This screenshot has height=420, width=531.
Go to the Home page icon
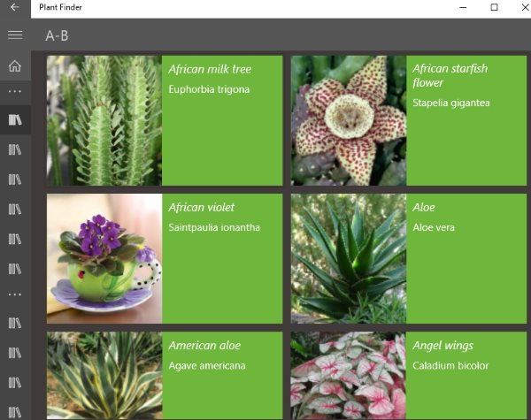15,65
